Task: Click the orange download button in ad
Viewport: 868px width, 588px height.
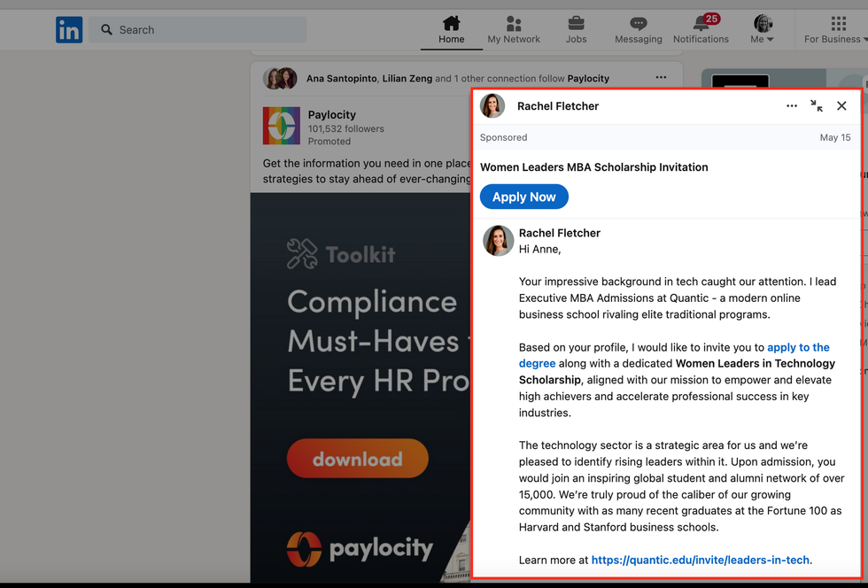Action: [357, 459]
